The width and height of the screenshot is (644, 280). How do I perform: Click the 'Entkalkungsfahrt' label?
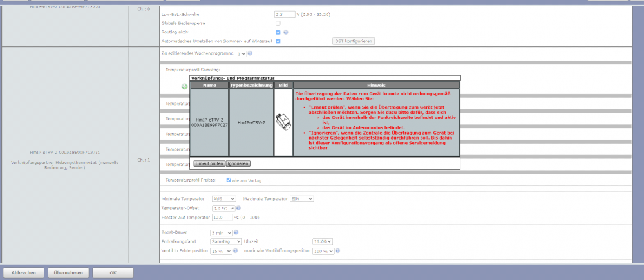(178, 242)
